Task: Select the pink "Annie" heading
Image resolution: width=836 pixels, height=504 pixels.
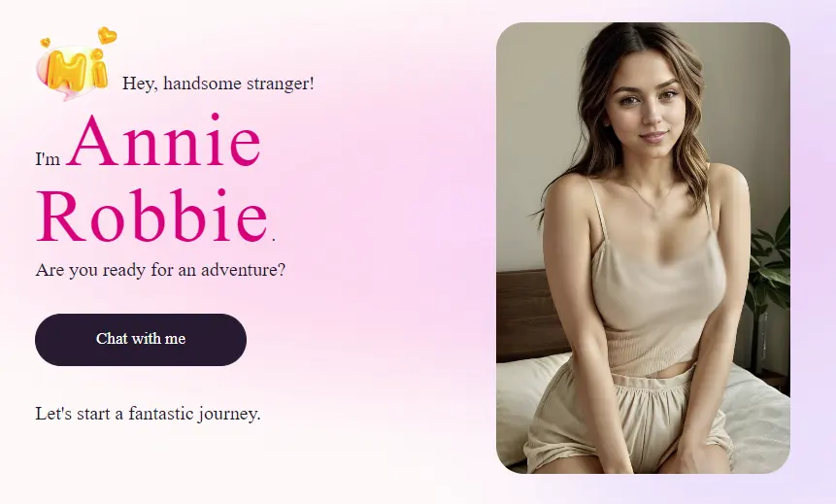Action: pos(164,141)
